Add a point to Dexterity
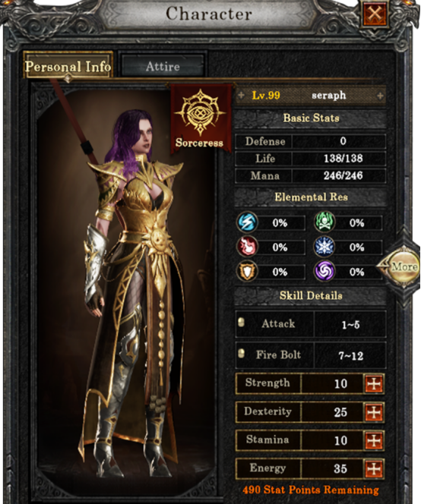421x504 pixels. 374,412
